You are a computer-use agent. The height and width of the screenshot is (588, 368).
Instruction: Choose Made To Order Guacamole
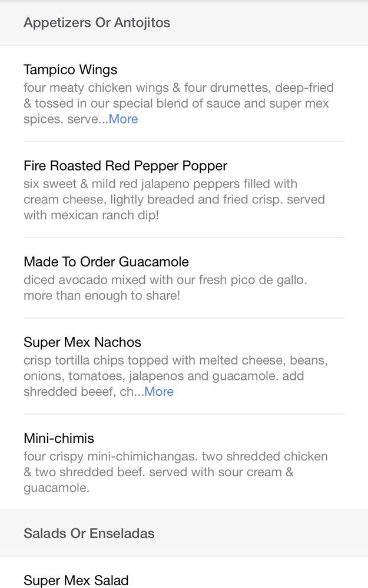point(106,262)
